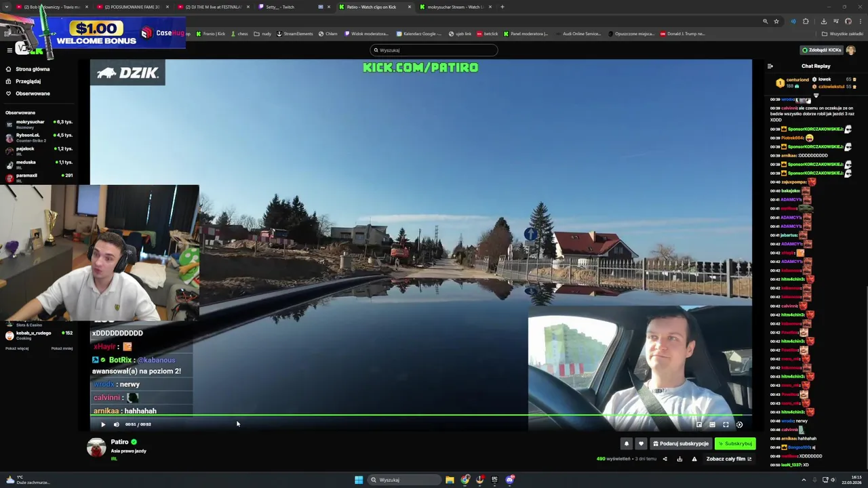Seek along the green video progress bar

pos(420,415)
